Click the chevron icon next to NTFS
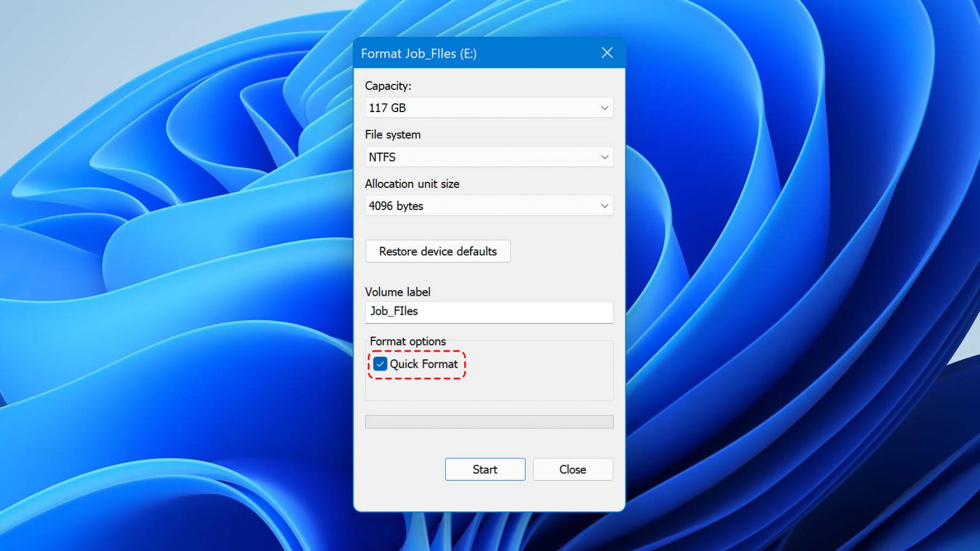 [605, 157]
